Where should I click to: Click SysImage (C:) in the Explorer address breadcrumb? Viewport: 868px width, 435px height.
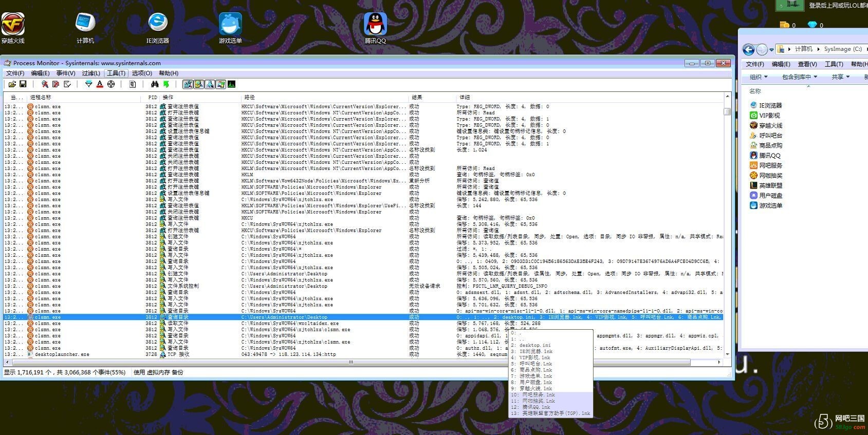(843, 49)
